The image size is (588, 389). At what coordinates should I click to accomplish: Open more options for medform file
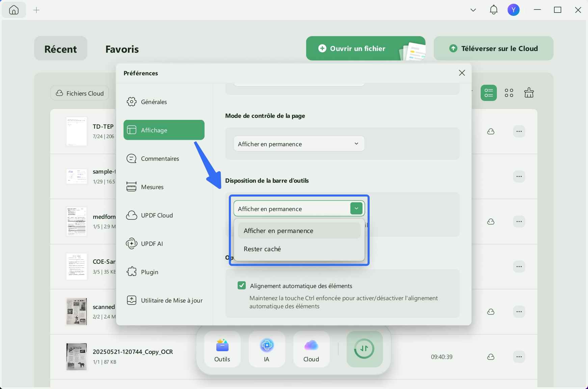click(x=519, y=222)
